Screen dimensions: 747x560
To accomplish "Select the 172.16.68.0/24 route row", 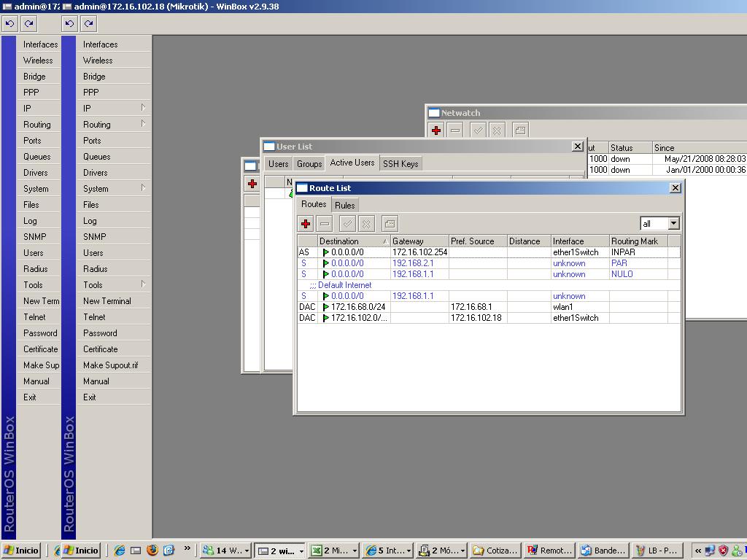I will click(358, 307).
